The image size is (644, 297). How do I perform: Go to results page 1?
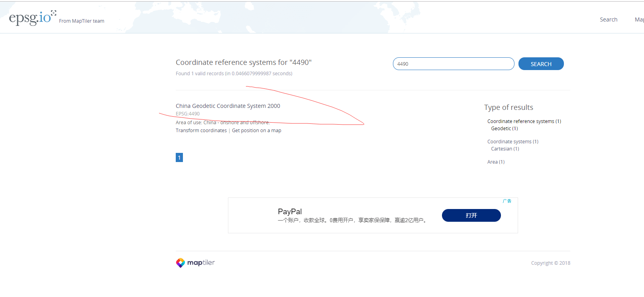click(x=179, y=158)
